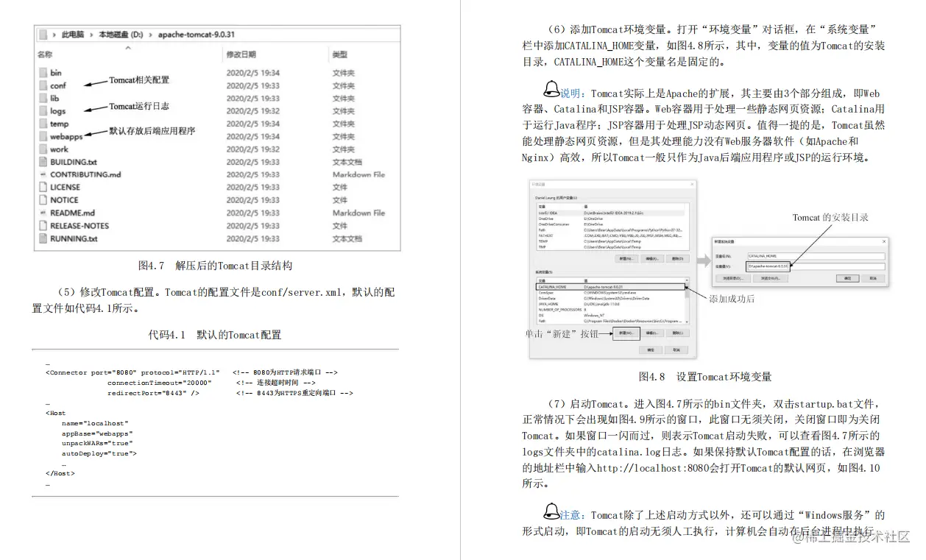Sort by the 修改日期 column header

point(241,54)
